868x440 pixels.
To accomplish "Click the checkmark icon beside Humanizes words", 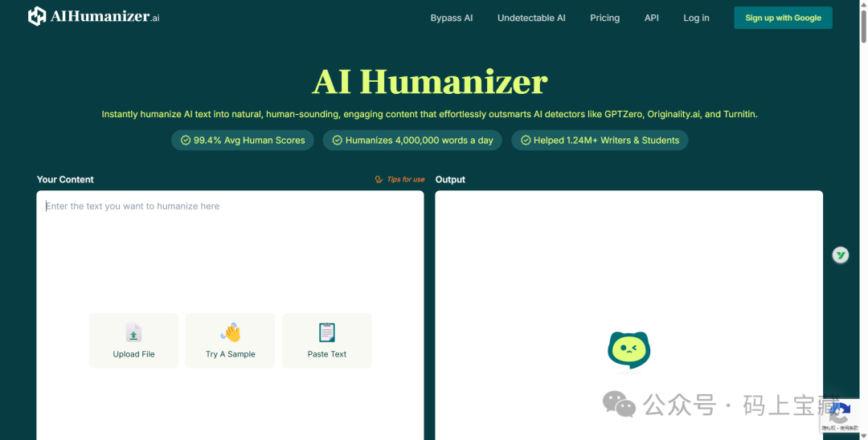I will tap(337, 141).
